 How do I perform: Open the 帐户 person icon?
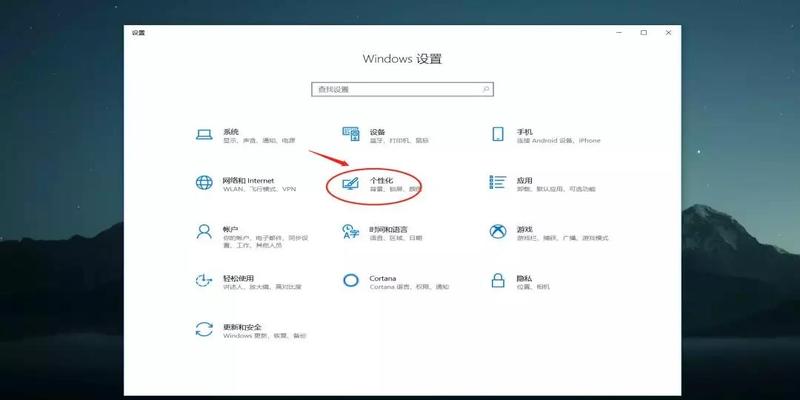[204, 232]
